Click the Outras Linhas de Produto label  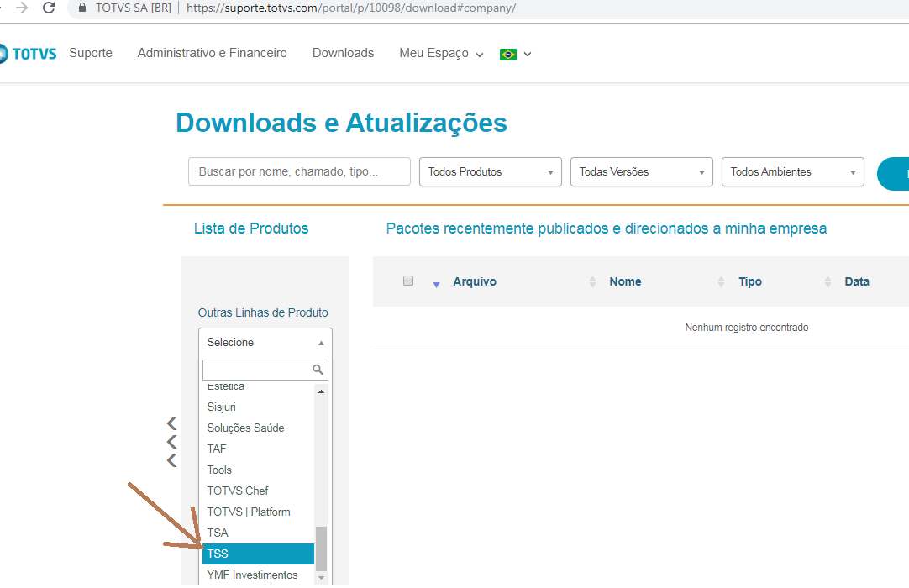pos(263,312)
